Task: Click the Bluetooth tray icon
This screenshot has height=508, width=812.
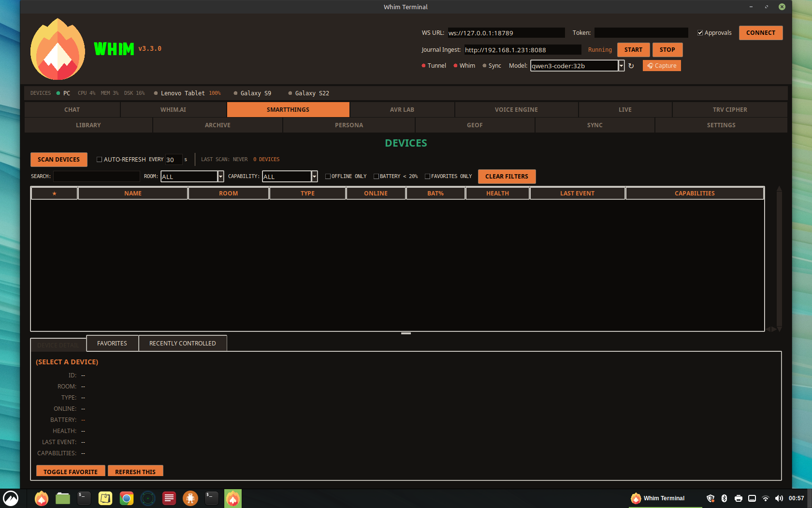Action: tap(724, 498)
